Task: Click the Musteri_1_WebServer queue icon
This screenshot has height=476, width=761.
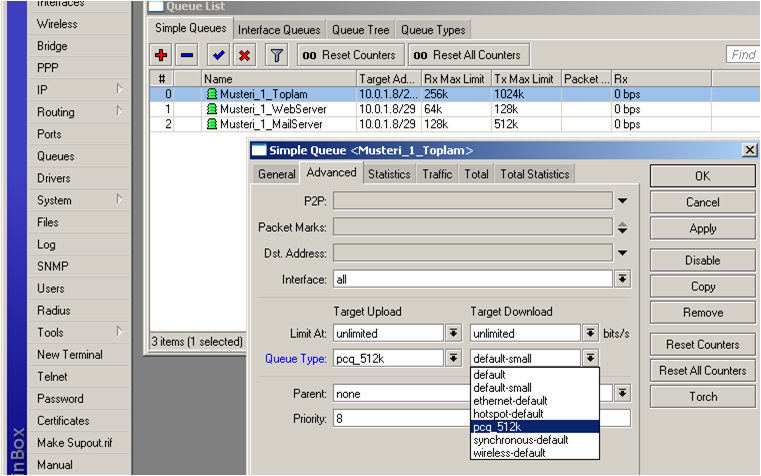Action: pyautogui.click(x=212, y=109)
